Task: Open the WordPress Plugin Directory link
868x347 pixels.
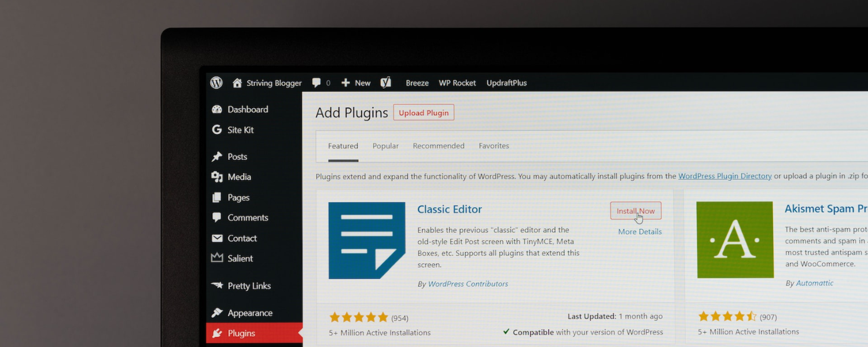Action: (x=725, y=176)
